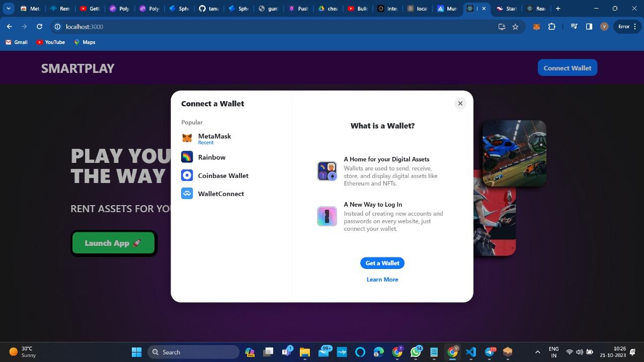The image size is (644, 362).
Task: Show hidden system tray icons
Action: [537, 352]
